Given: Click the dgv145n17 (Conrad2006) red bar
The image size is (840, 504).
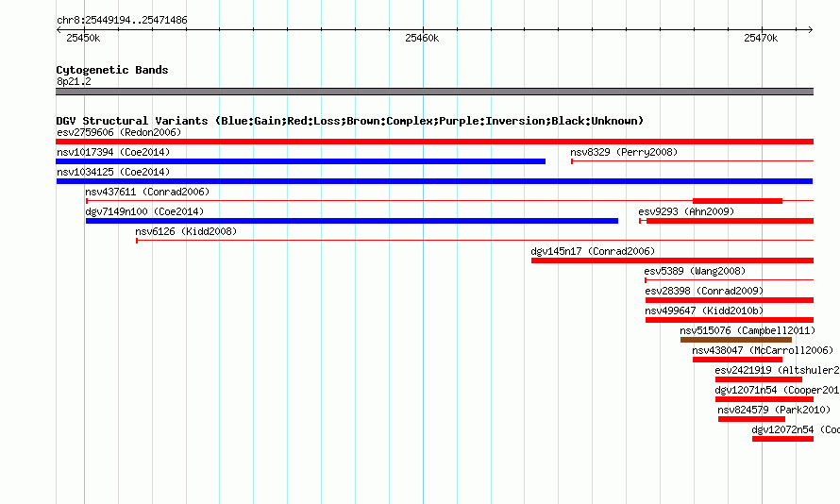Looking at the screenshot, I should (x=672, y=260).
